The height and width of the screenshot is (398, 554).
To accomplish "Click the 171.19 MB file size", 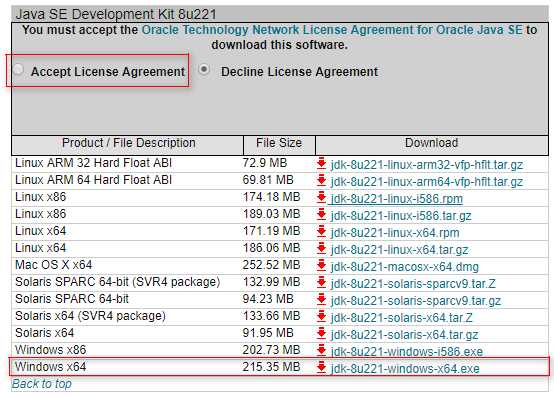I will [271, 231].
